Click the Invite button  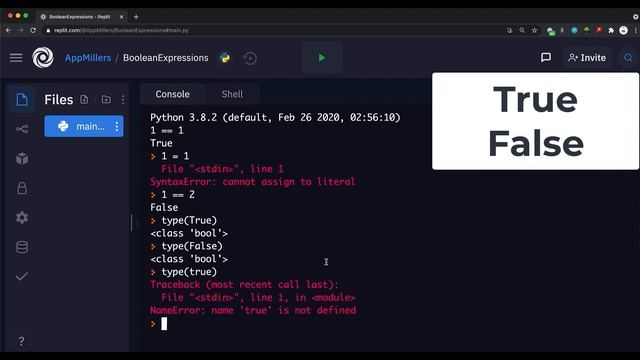pyautogui.click(x=587, y=58)
